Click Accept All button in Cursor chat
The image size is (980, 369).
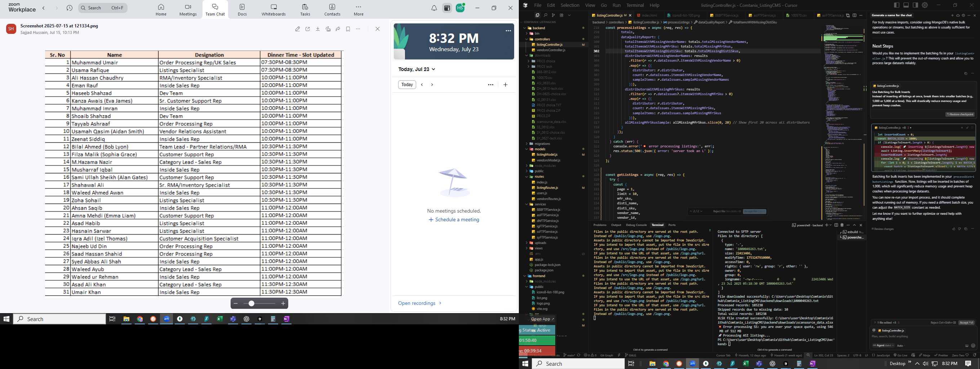click(x=966, y=323)
